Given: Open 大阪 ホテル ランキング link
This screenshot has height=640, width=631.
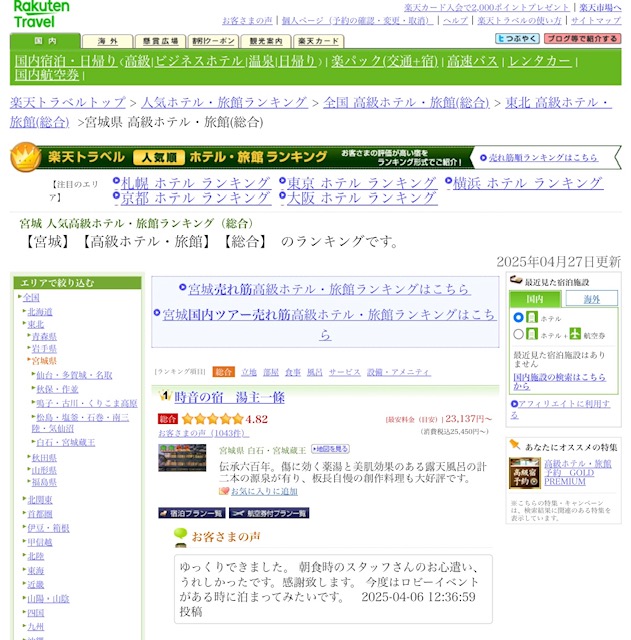Looking at the screenshot, I should coord(362,198).
